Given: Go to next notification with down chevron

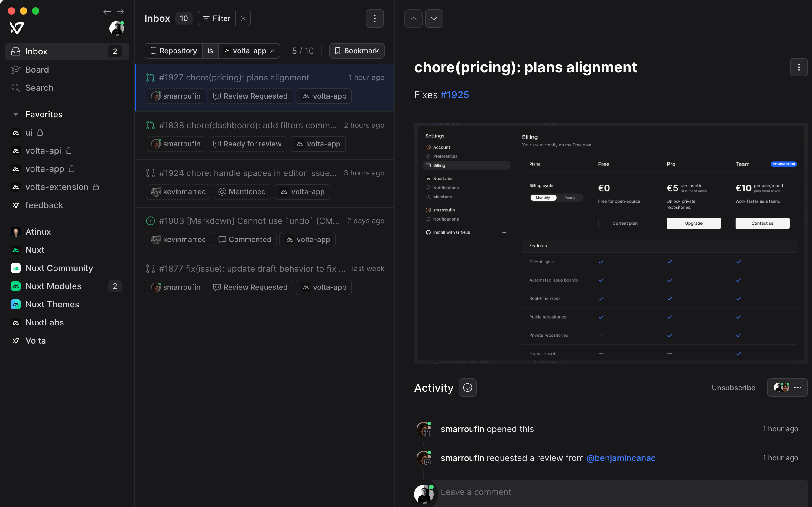Looking at the screenshot, I should coord(434,18).
